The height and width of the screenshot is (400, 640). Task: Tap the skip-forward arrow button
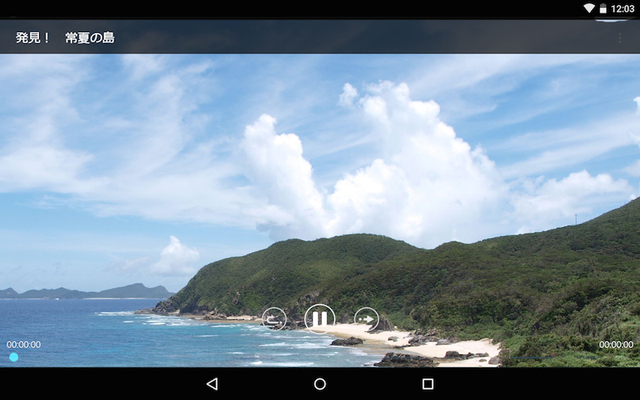coord(366,319)
